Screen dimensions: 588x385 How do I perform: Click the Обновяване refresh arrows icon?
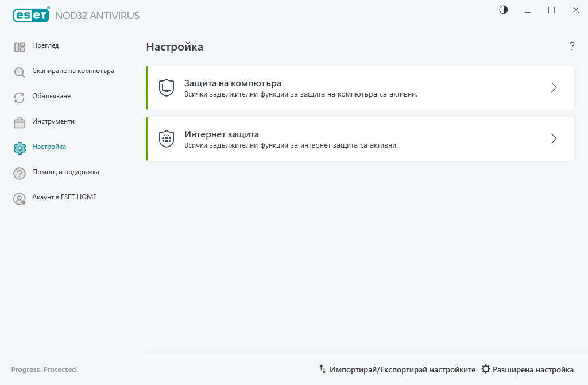click(x=20, y=98)
